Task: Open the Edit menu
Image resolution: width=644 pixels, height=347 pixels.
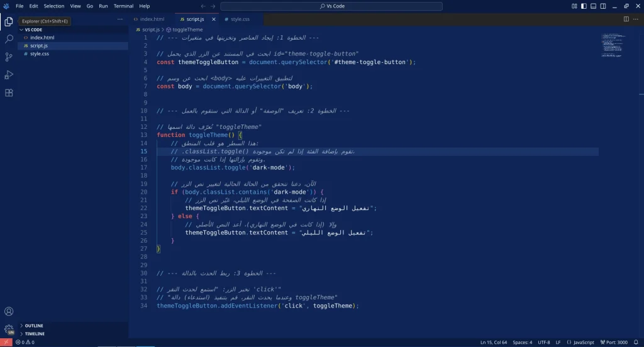Action: pyautogui.click(x=34, y=6)
